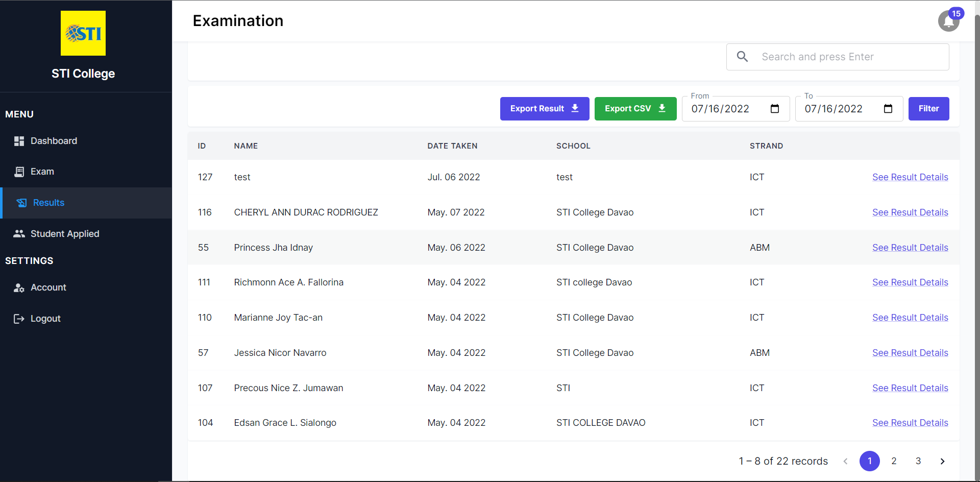
Task: Click the ID column header
Action: (202, 146)
